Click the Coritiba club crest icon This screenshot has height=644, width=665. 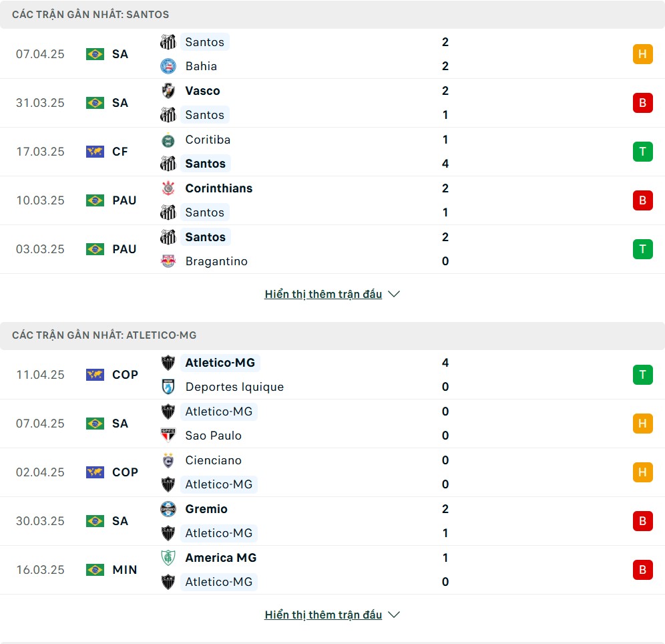[168, 140]
